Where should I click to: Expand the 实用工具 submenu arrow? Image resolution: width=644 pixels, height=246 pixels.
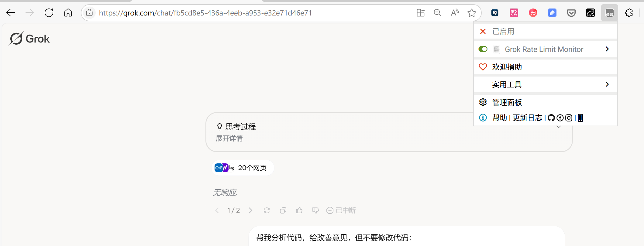(607, 84)
